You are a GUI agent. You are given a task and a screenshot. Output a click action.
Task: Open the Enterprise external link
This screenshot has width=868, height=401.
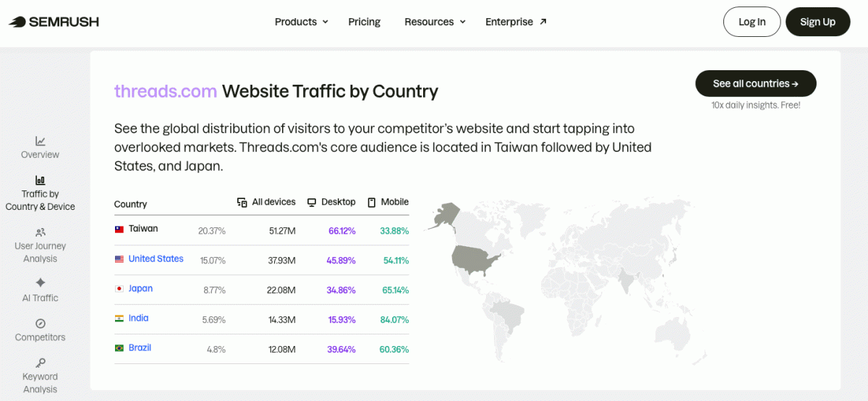point(516,22)
